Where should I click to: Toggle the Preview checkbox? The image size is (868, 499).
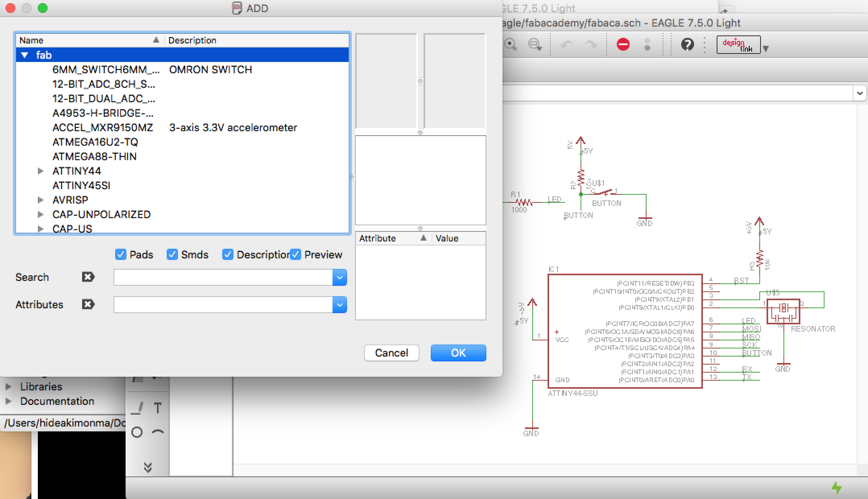295,254
